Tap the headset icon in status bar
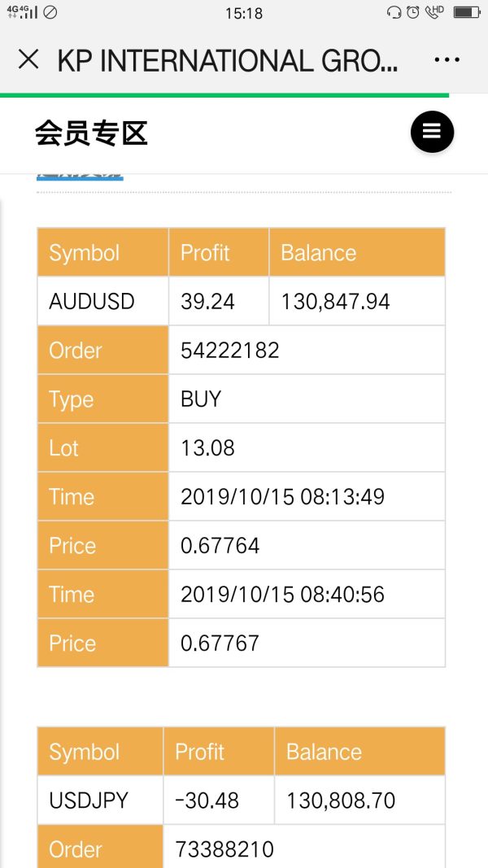The image size is (488, 868). tap(394, 11)
